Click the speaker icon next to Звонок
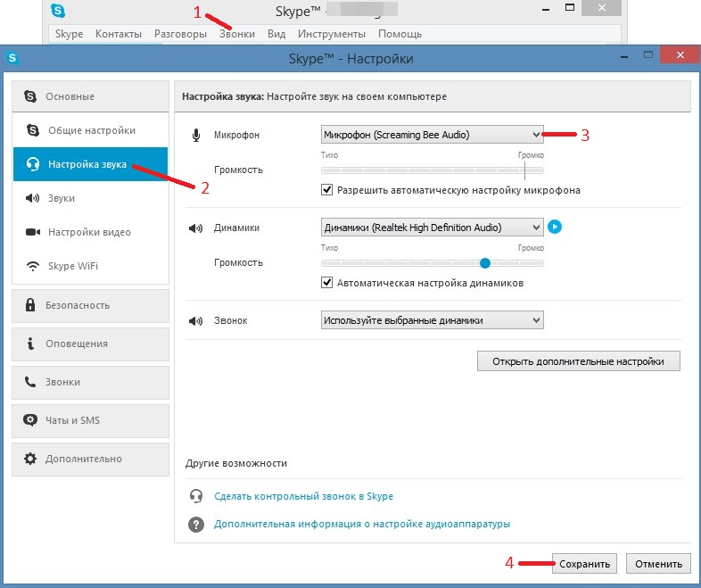 click(x=196, y=320)
